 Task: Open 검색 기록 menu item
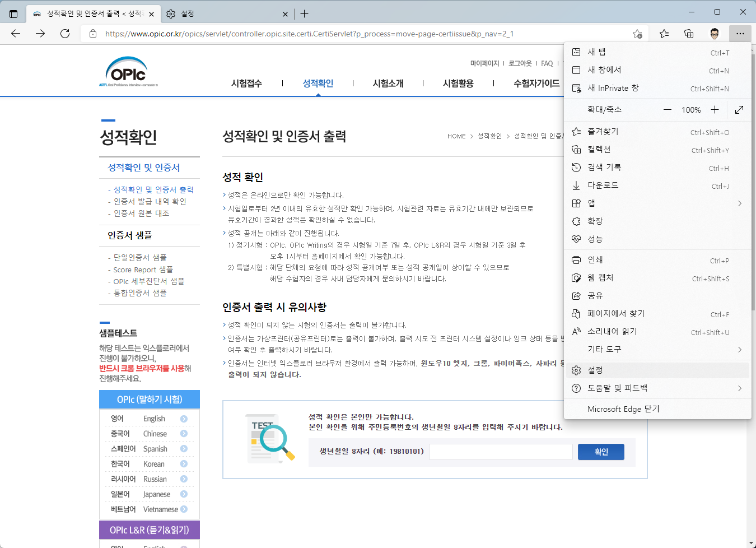(x=657, y=168)
